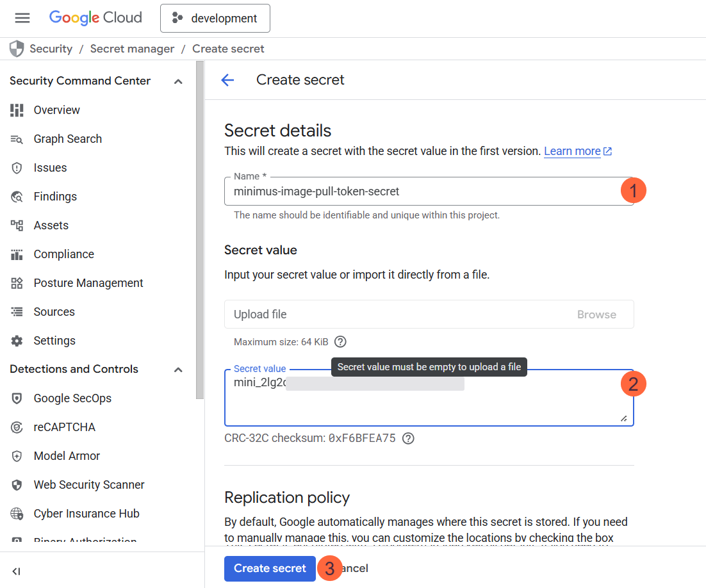This screenshot has height=588, width=706.
Task: Click the Create secret button
Action: (x=270, y=568)
